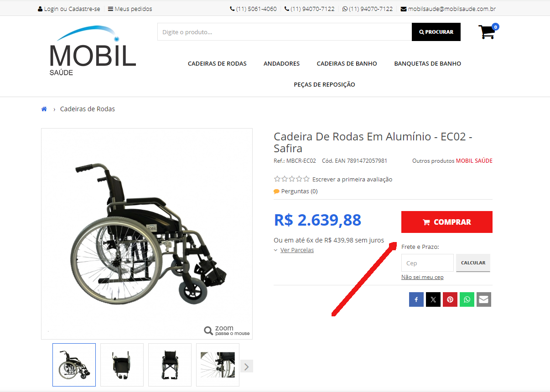
Task: Click the Mobil Saúde logo
Action: (93, 51)
